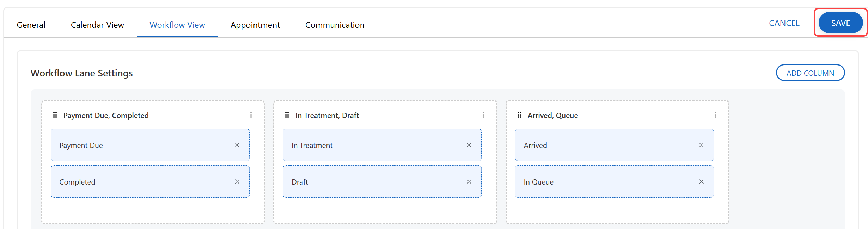Screen dimensions: 868x229
Task: Go to the Appointment tab
Action: coord(255,25)
